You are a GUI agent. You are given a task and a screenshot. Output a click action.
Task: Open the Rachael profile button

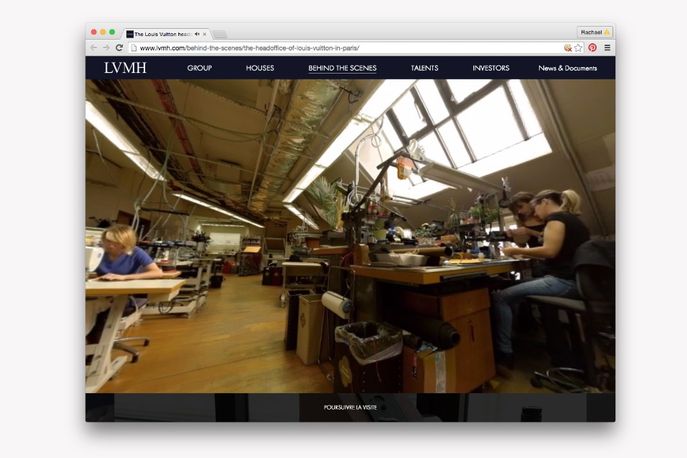[594, 32]
